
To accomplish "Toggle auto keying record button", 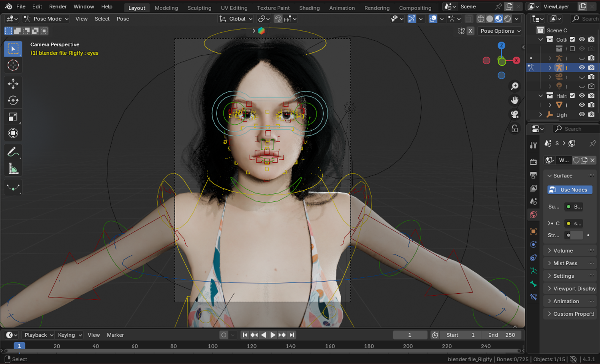I will 224,335.
